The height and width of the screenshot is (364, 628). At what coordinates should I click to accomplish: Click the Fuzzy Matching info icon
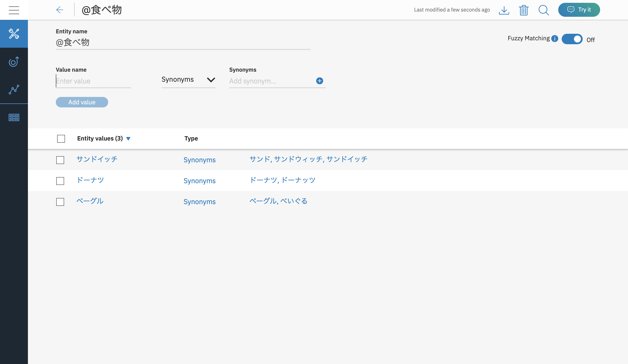tap(555, 39)
